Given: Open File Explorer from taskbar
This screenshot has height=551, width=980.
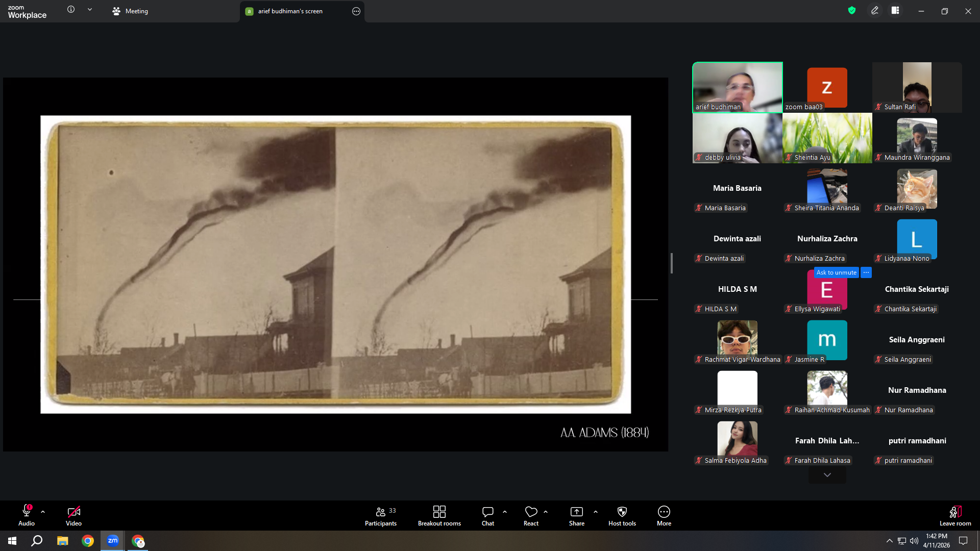Looking at the screenshot, I should [x=62, y=541].
